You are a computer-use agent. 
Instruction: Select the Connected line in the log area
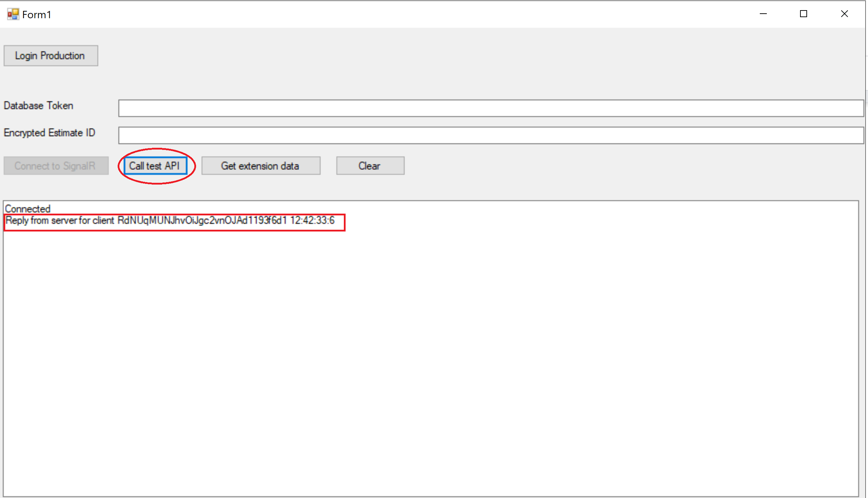coord(28,209)
